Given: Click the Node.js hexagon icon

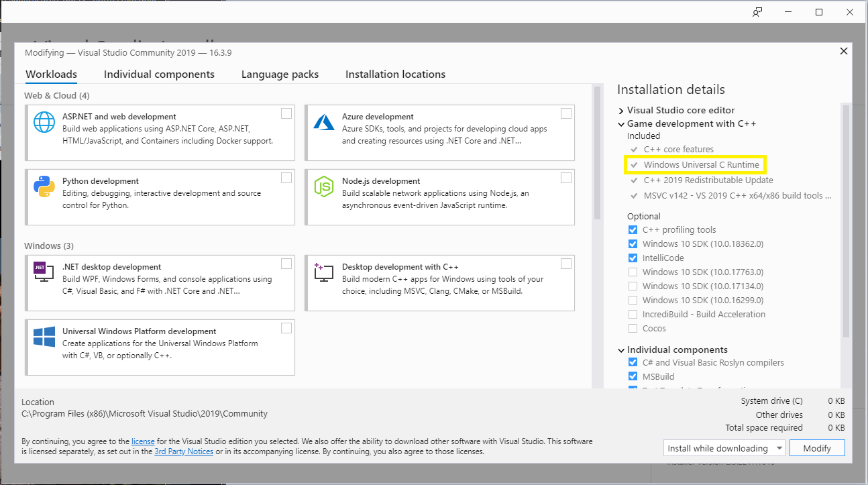Looking at the screenshot, I should pos(324,187).
